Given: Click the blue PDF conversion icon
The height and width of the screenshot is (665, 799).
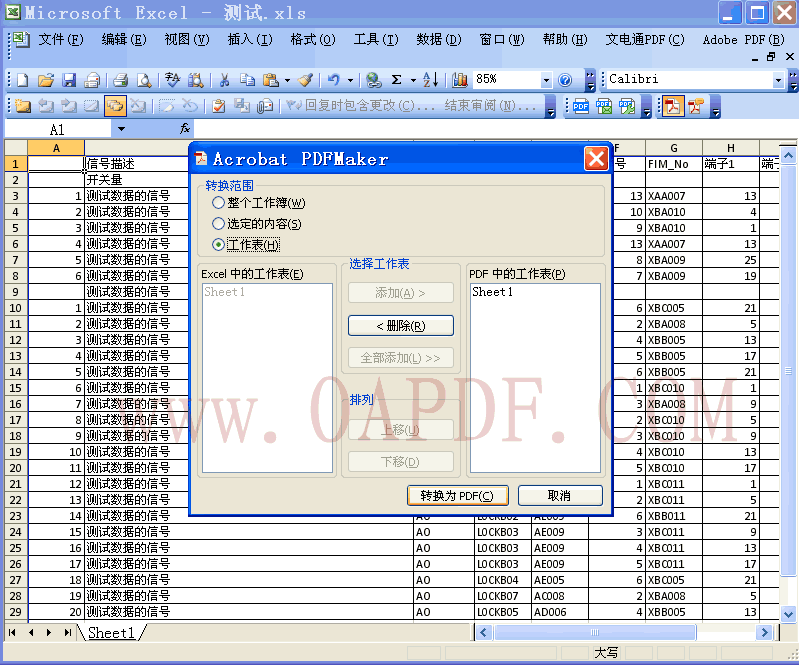Looking at the screenshot, I should click(x=581, y=106).
